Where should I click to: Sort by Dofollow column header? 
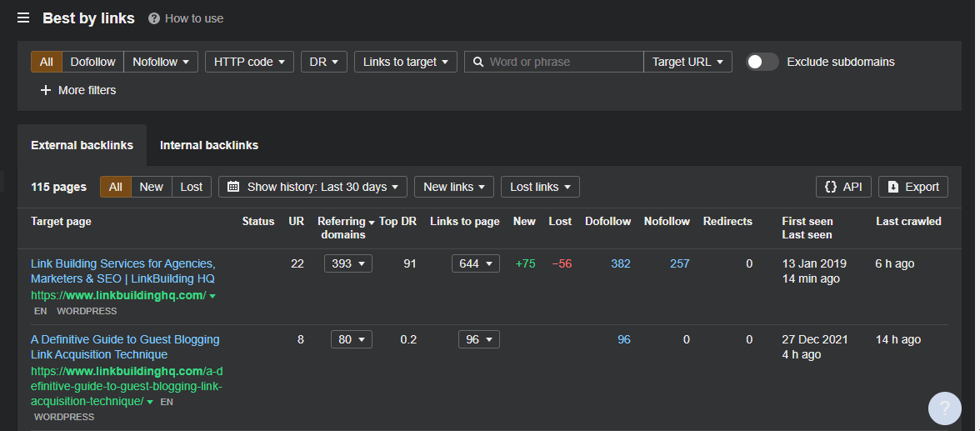point(607,222)
